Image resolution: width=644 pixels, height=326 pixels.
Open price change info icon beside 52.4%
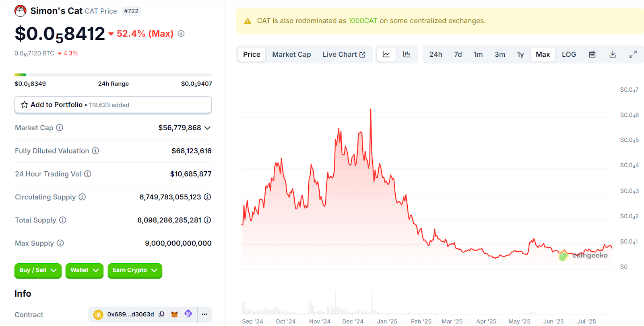(181, 33)
